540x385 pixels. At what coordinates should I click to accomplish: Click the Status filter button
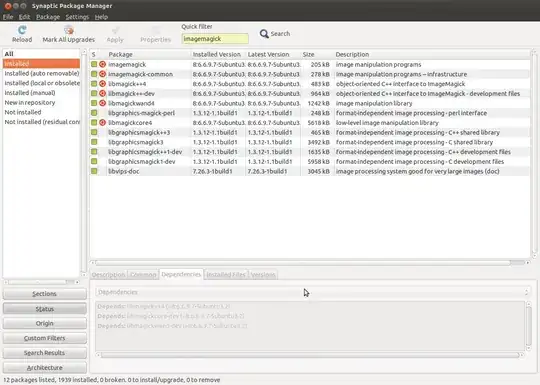(x=44, y=309)
